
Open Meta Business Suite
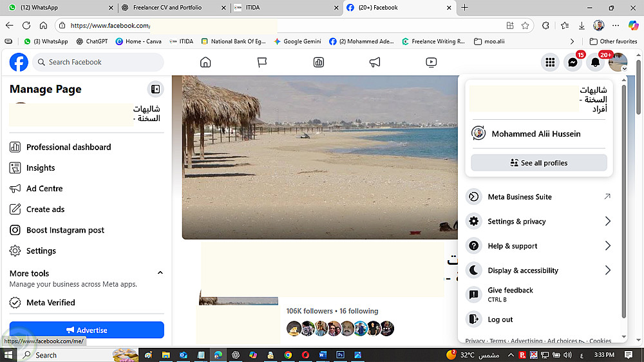(x=539, y=197)
